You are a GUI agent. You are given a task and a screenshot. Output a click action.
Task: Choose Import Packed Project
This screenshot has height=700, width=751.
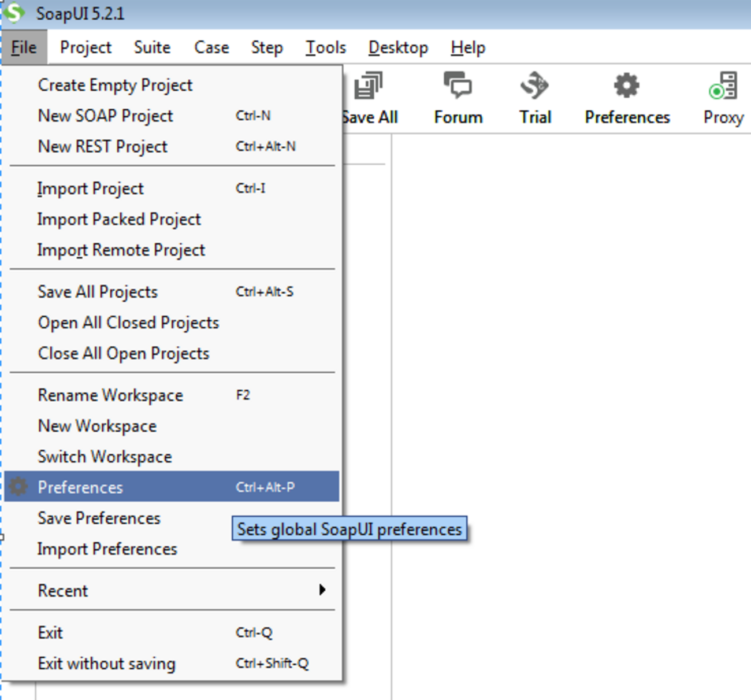172,219
